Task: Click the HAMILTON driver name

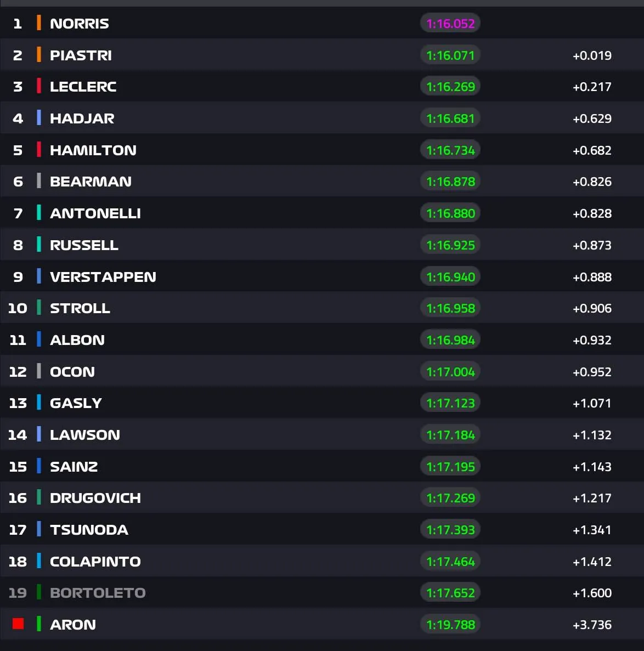Action: pos(93,150)
